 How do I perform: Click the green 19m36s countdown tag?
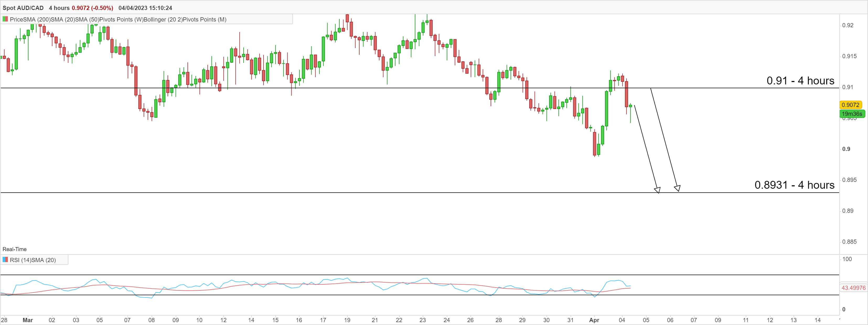tap(852, 114)
